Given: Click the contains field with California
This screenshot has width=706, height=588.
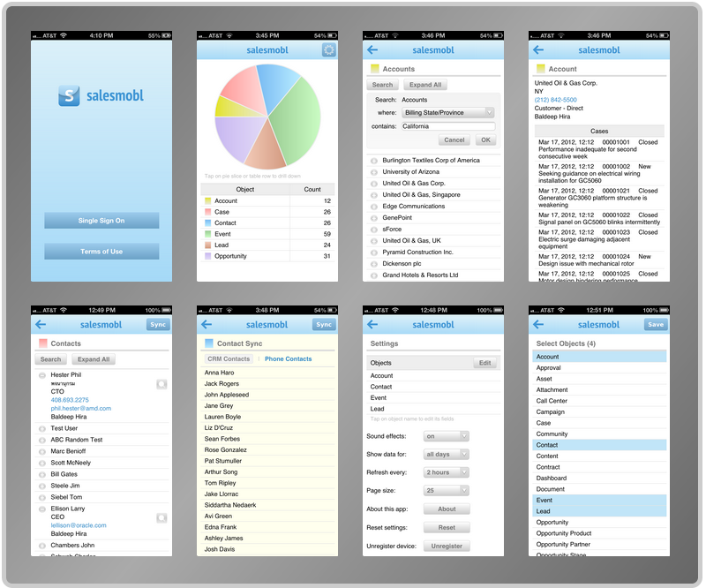Looking at the screenshot, I should click(x=448, y=126).
